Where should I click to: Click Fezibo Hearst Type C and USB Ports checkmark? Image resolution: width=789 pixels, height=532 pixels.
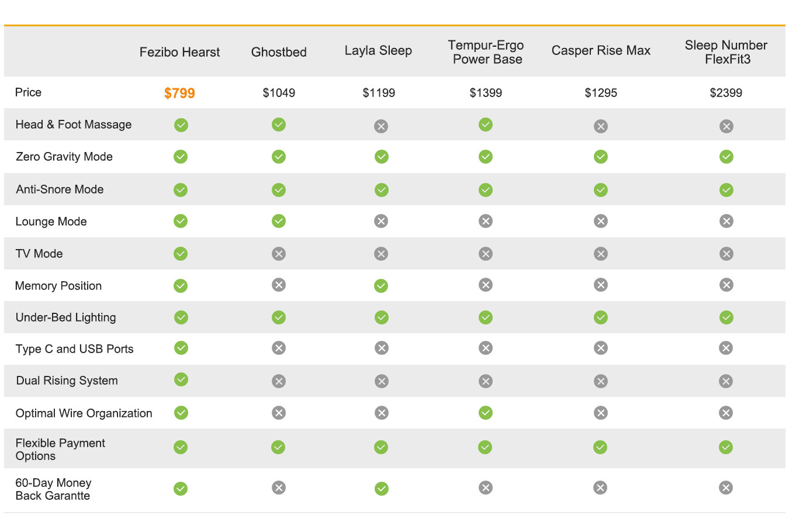[181, 348]
